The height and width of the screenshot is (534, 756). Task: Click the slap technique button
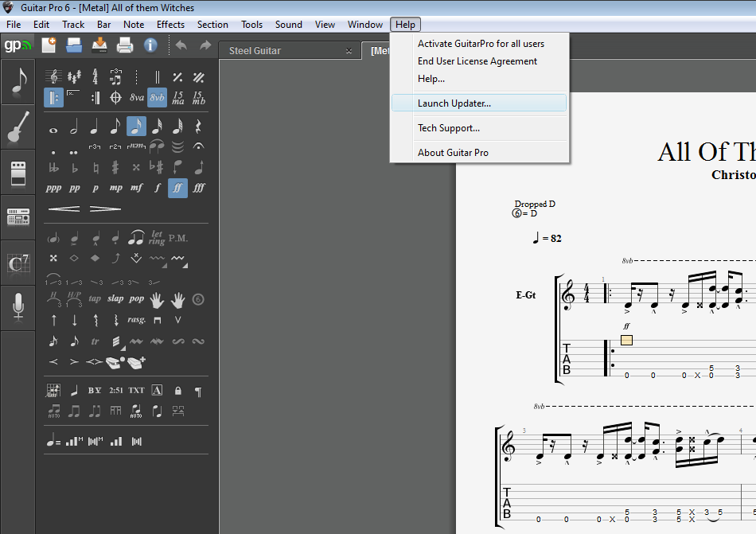tap(115, 298)
